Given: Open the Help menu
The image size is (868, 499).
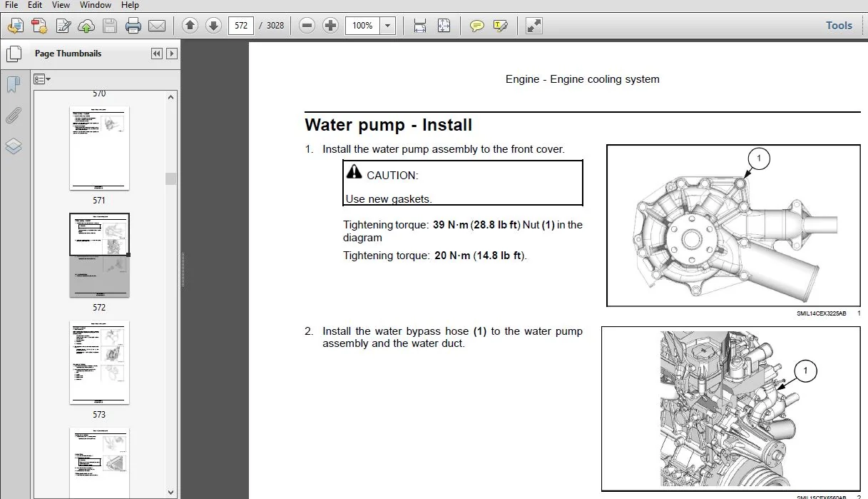Looking at the screenshot, I should [x=130, y=5].
